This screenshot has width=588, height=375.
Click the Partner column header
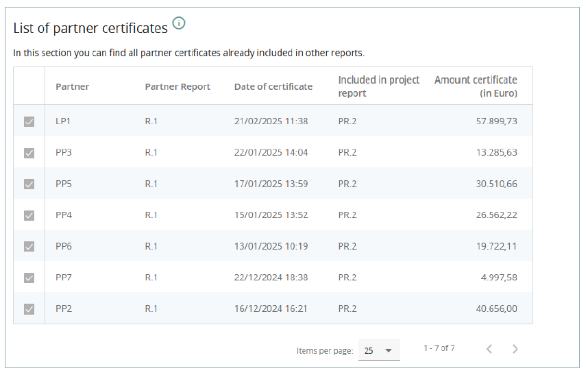[x=72, y=86]
